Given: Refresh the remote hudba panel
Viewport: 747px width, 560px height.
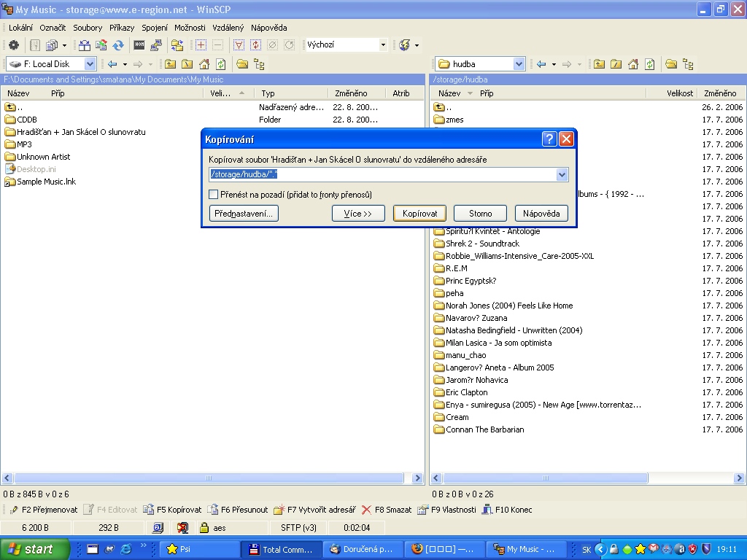Looking at the screenshot, I should point(649,64).
